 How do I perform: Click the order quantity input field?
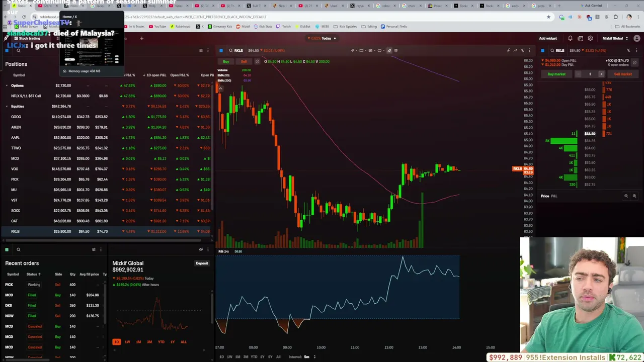[x=590, y=74]
